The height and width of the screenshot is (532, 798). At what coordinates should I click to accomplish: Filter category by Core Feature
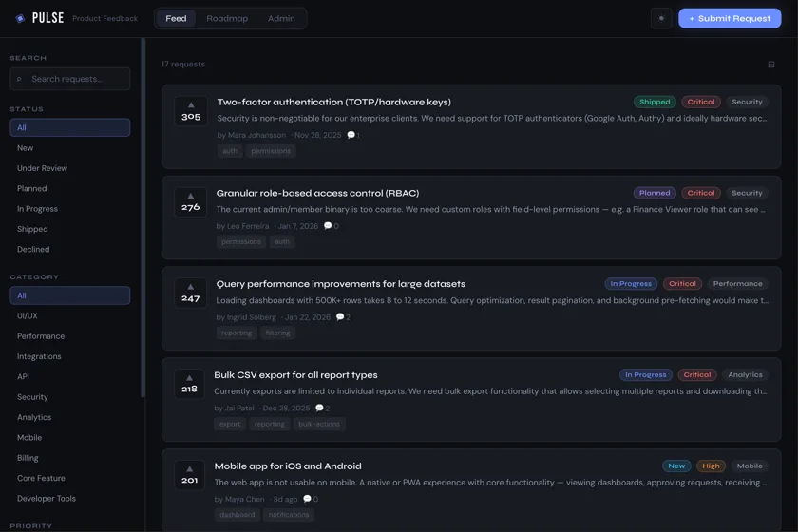click(x=70, y=478)
